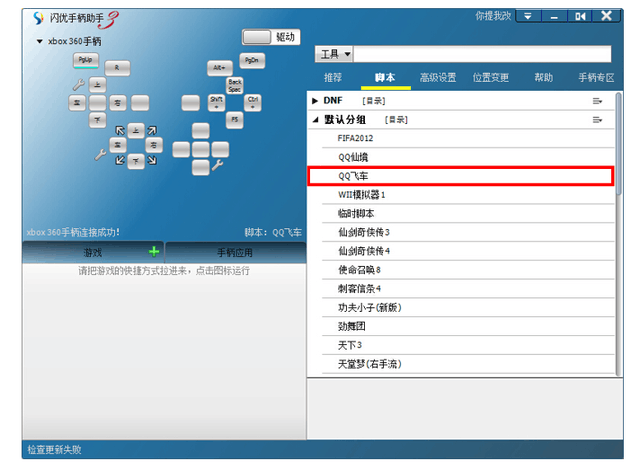The width and height of the screenshot is (640, 470).
Task: Switch to the 推荐 tab
Action: [x=333, y=78]
